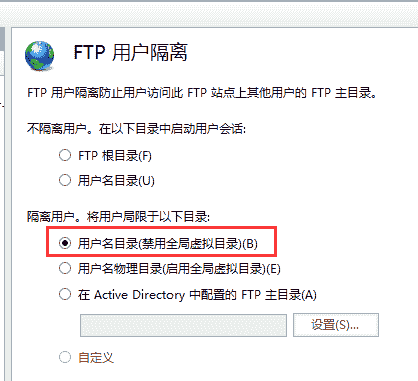Click the FTP 根目录(F) label text
The height and width of the screenshot is (381, 418).
(x=115, y=156)
